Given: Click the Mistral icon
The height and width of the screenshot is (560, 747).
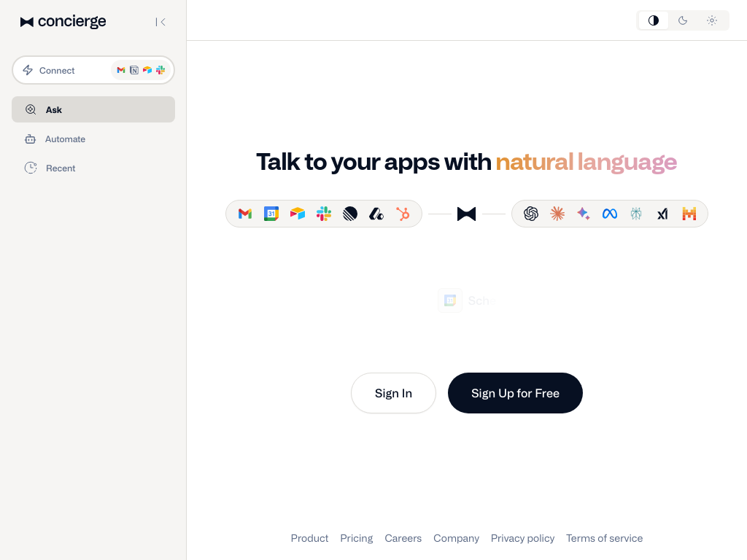Looking at the screenshot, I should (689, 214).
